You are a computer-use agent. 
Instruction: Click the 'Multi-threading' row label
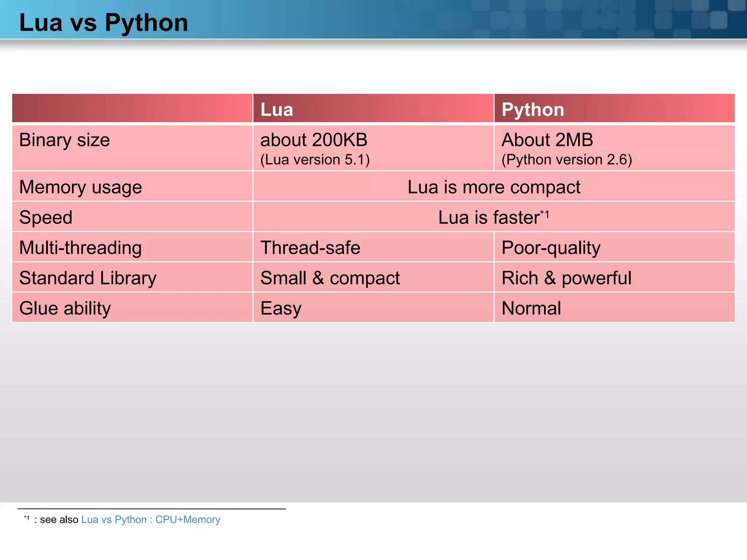81,248
